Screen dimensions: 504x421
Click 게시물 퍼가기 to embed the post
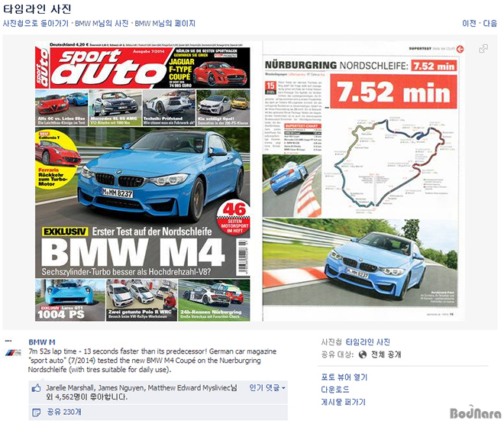[344, 402]
